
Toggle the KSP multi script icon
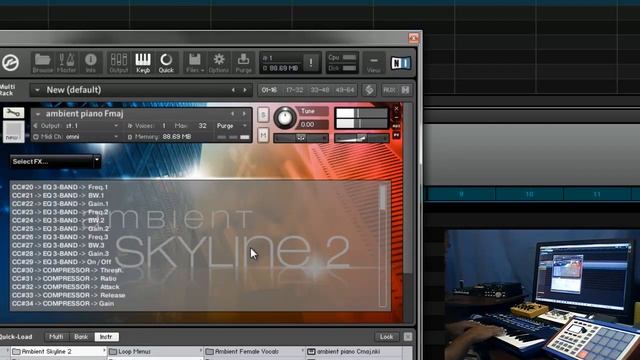pyautogui.click(x=369, y=90)
